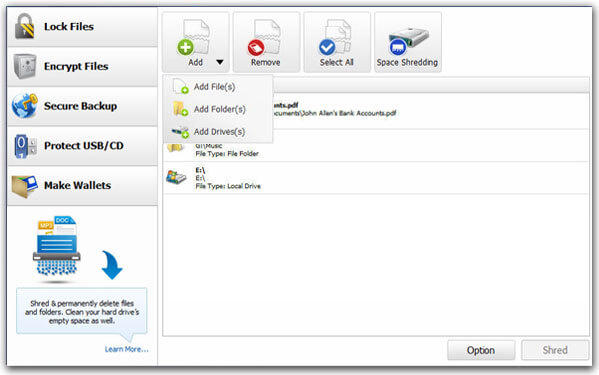Switch to the Protect USB/CD section
Image resolution: width=599 pixels, height=375 pixels.
(x=83, y=146)
